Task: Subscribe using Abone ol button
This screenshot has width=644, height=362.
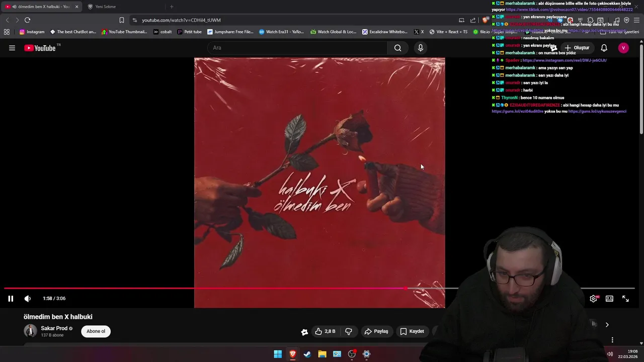Action: (96, 331)
